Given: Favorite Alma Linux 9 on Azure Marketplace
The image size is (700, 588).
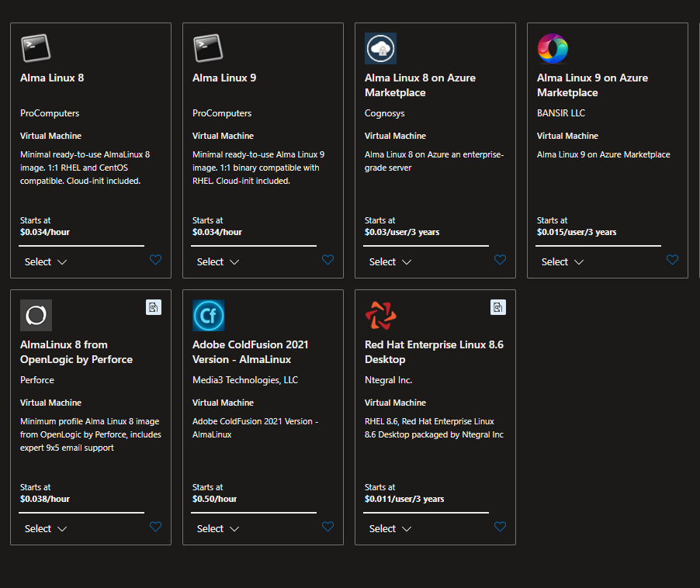Looking at the screenshot, I should click(672, 260).
